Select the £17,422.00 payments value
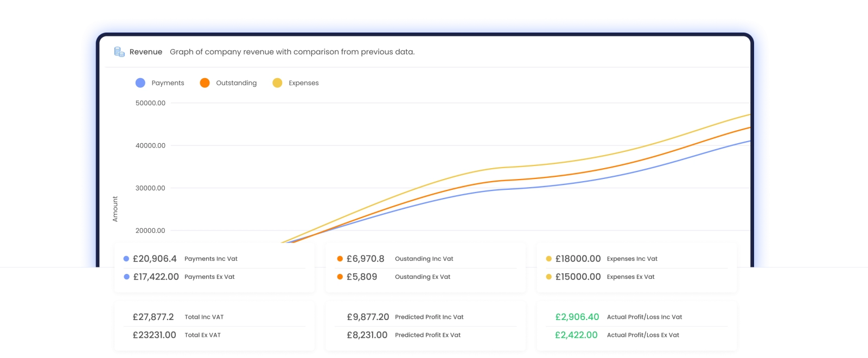 pos(156,277)
